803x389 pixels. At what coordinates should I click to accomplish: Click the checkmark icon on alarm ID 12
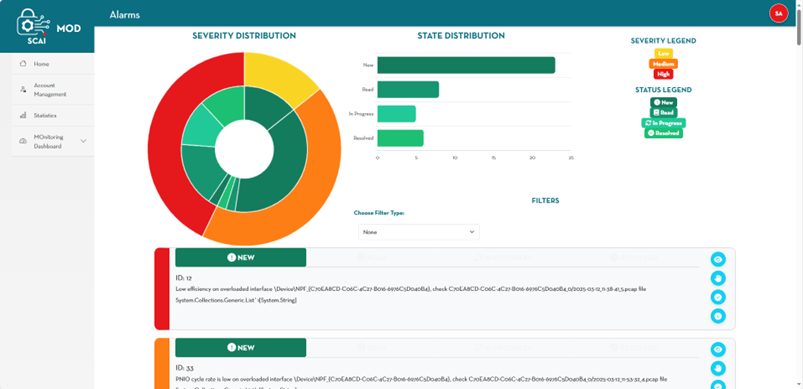718,297
